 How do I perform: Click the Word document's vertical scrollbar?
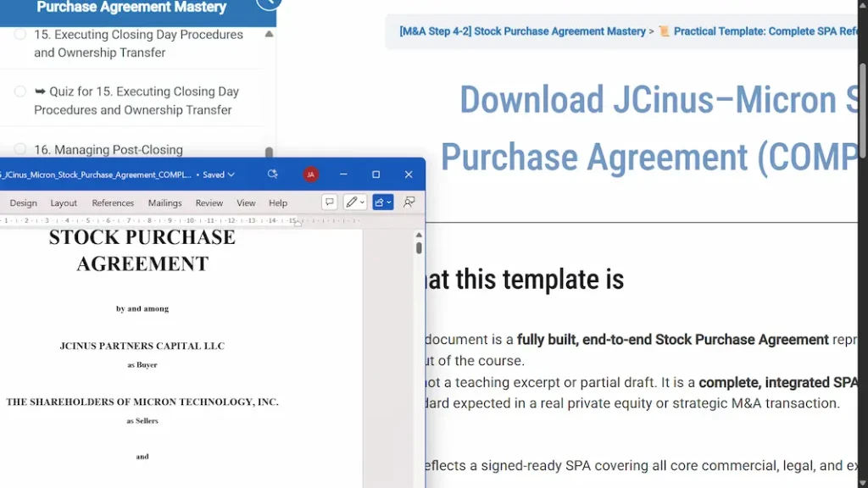click(x=417, y=246)
